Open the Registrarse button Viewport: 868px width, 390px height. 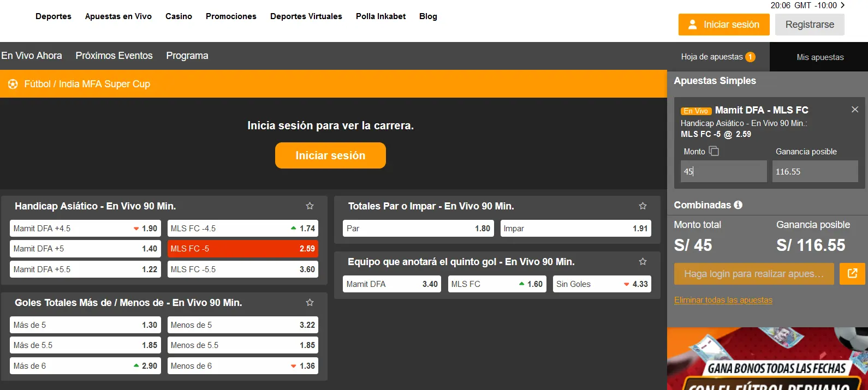click(809, 25)
